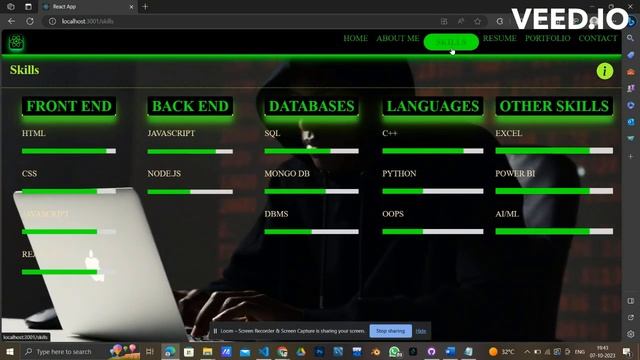Go back using the browser back arrow
640x360 pixels.
pos(11,21)
